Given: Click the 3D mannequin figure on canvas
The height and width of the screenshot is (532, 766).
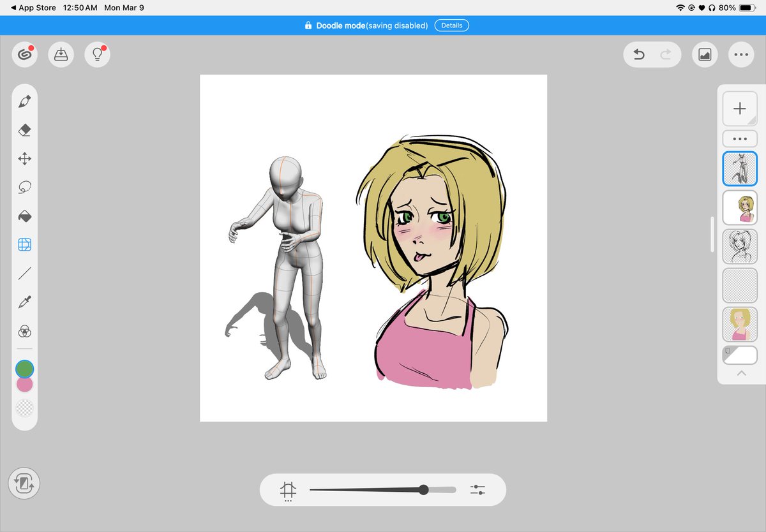Looking at the screenshot, I should (285, 268).
